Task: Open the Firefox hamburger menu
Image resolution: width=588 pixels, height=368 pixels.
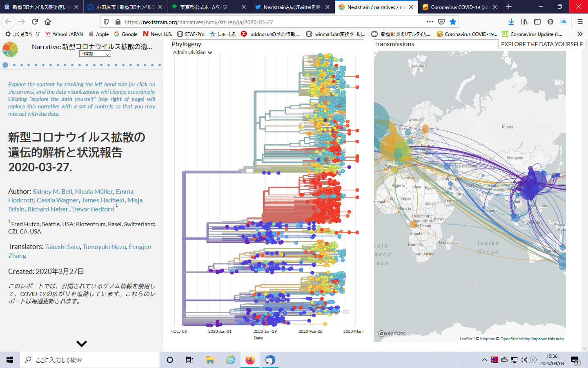Action: pos(580,22)
